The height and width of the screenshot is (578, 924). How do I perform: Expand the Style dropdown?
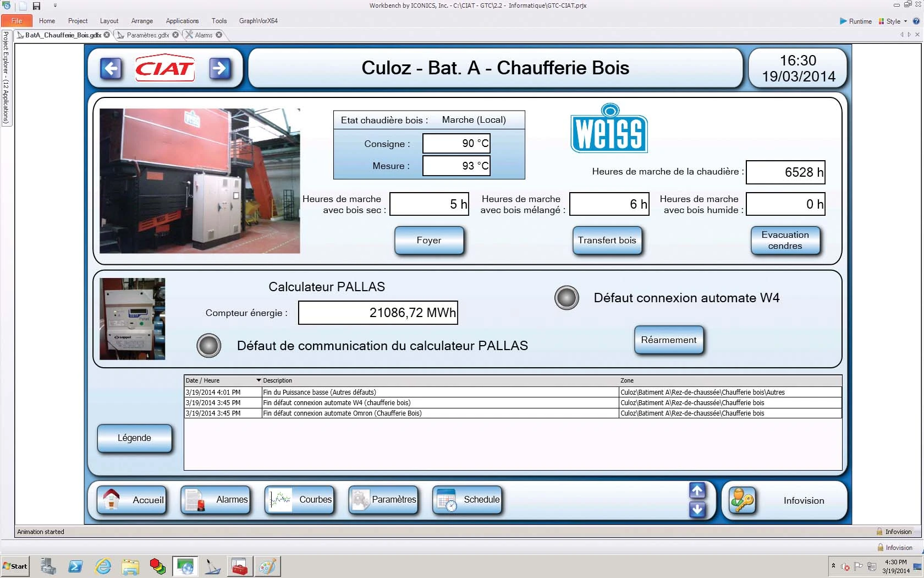pos(893,21)
